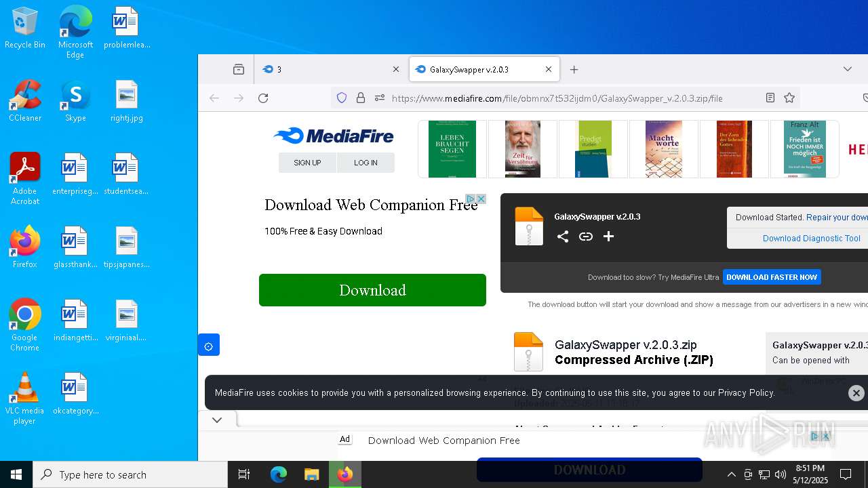
Task: Click the green Download ad button
Action: coord(372,290)
